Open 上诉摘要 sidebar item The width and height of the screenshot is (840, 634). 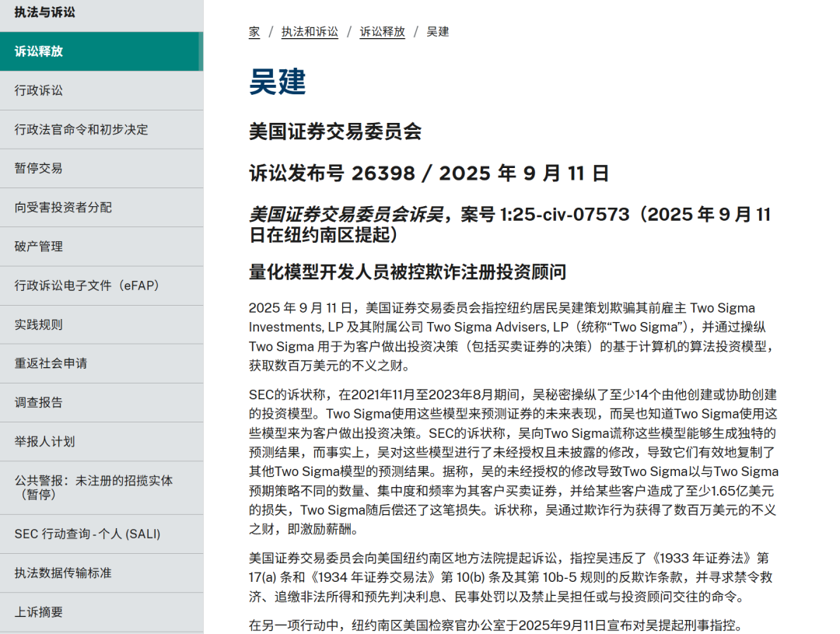tap(101, 612)
